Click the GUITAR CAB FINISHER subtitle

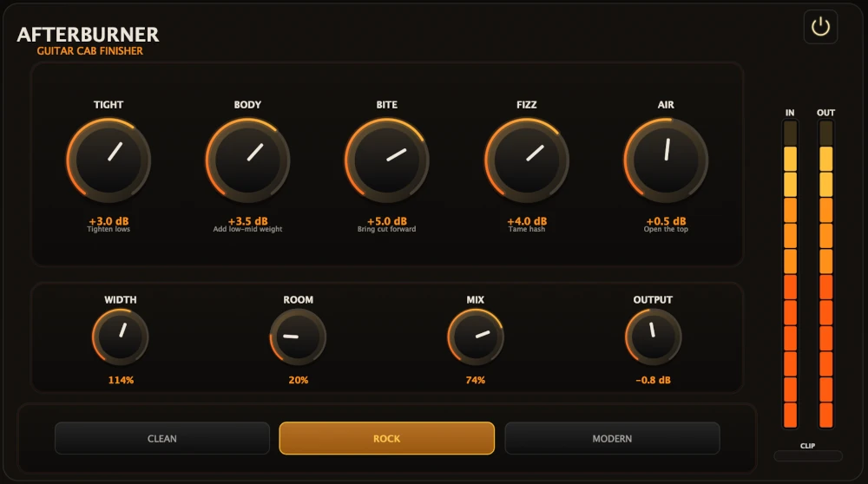[x=89, y=51]
